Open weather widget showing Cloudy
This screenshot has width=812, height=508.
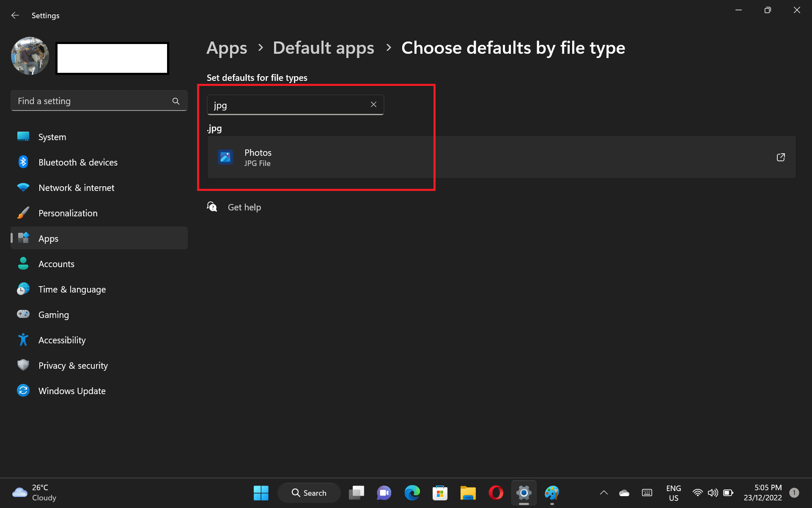(x=35, y=493)
